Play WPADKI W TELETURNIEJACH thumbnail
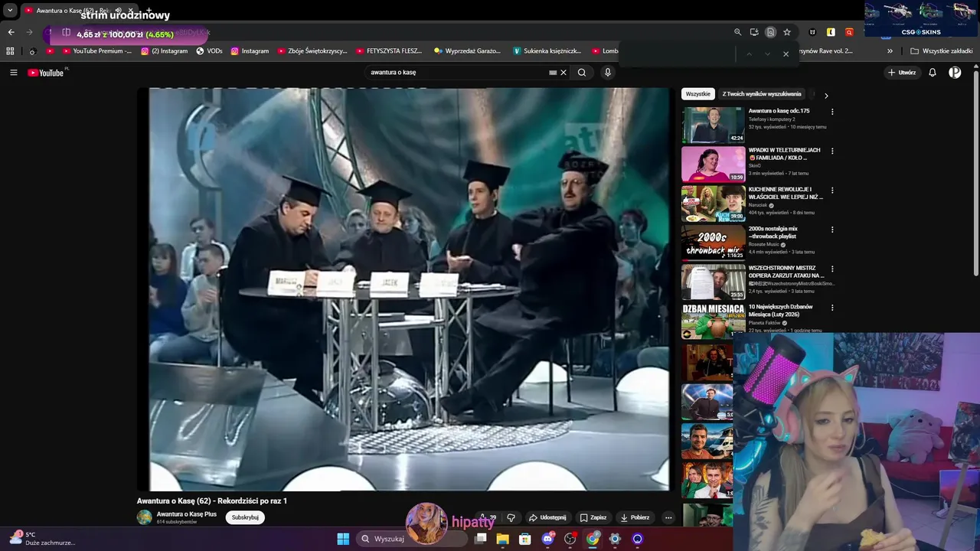 pyautogui.click(x=714, y=164)
